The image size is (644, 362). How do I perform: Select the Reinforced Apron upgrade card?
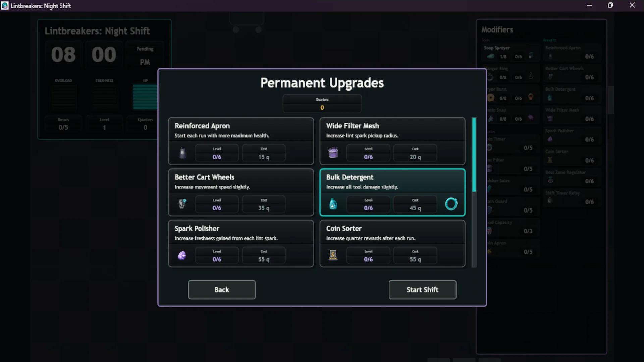click(241, 141)
